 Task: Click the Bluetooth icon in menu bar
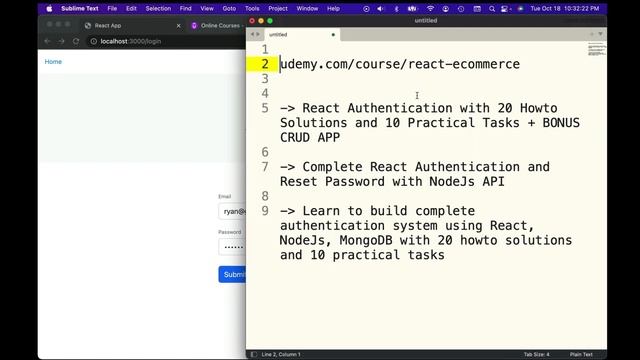[x=396, y=9]
